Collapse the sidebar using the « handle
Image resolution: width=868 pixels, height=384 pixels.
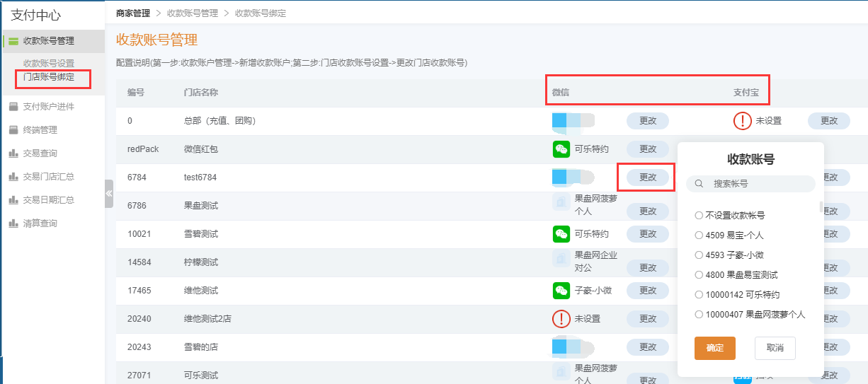coord(109,193)
